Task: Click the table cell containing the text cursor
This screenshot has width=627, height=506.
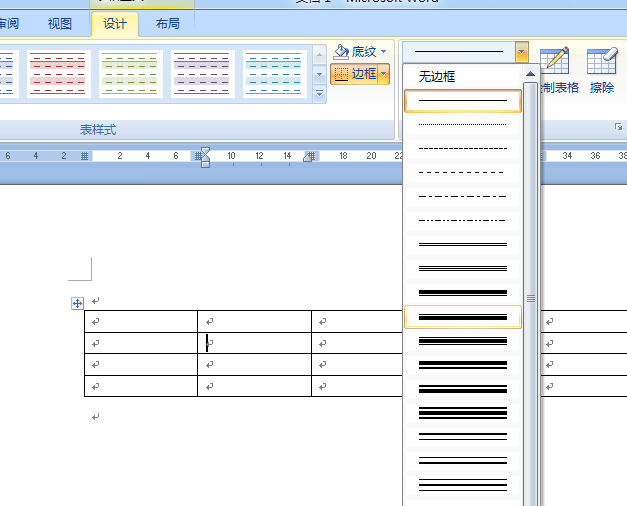Action: click(x=254, y=343)
